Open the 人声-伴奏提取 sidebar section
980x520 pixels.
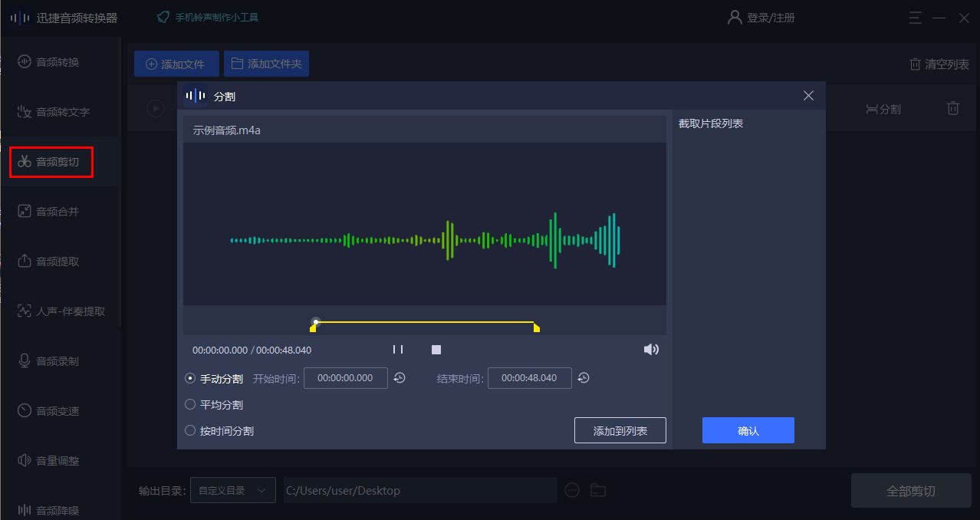tap(61, 311)
